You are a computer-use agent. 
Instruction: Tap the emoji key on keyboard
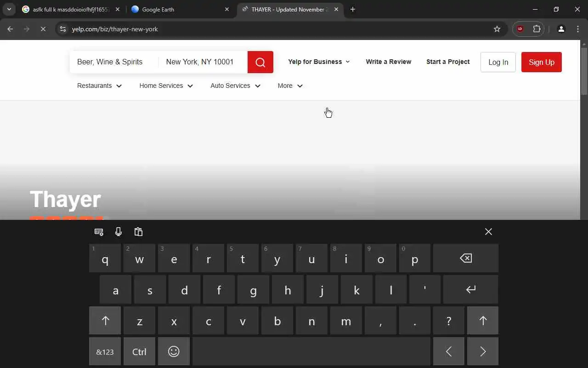(174, 351)
